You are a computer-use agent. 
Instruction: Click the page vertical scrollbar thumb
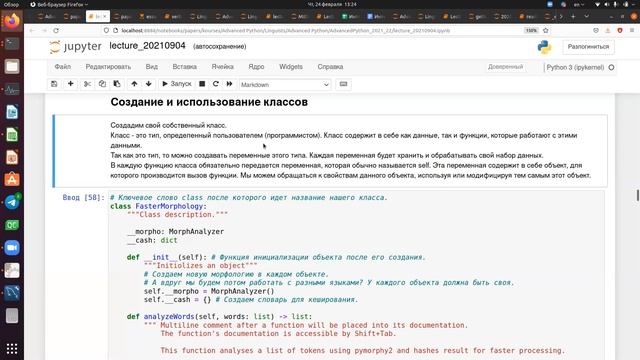[638, 195]
